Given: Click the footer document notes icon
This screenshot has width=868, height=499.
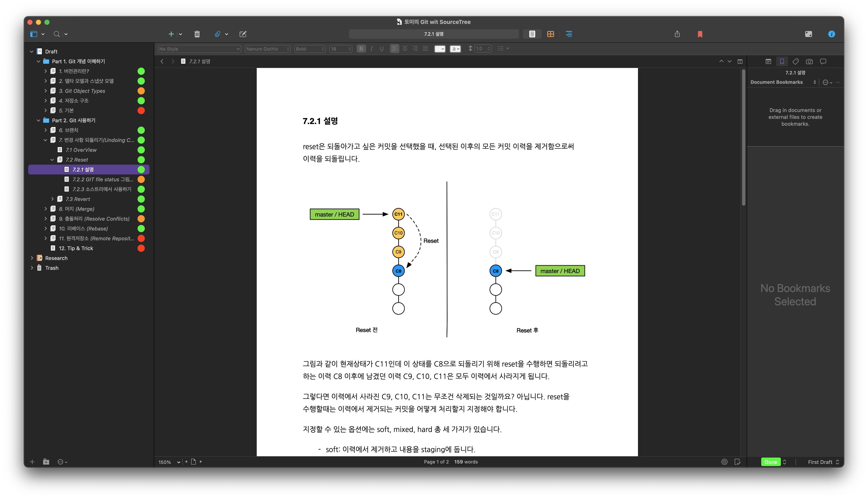Looking at the screenshot, I should pyautogui.click(x=737, y=462).
